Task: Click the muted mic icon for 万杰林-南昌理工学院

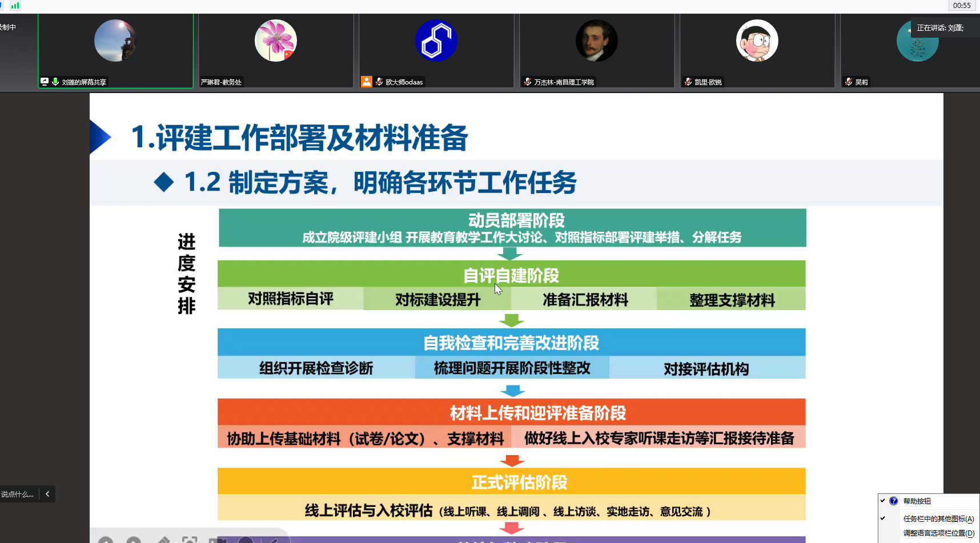Action: click(x=528, y=82)
